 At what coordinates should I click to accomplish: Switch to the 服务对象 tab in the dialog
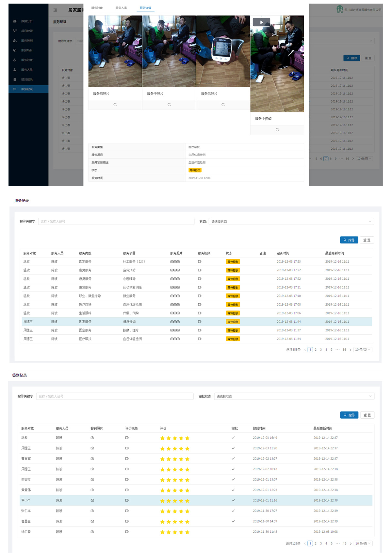97,8
